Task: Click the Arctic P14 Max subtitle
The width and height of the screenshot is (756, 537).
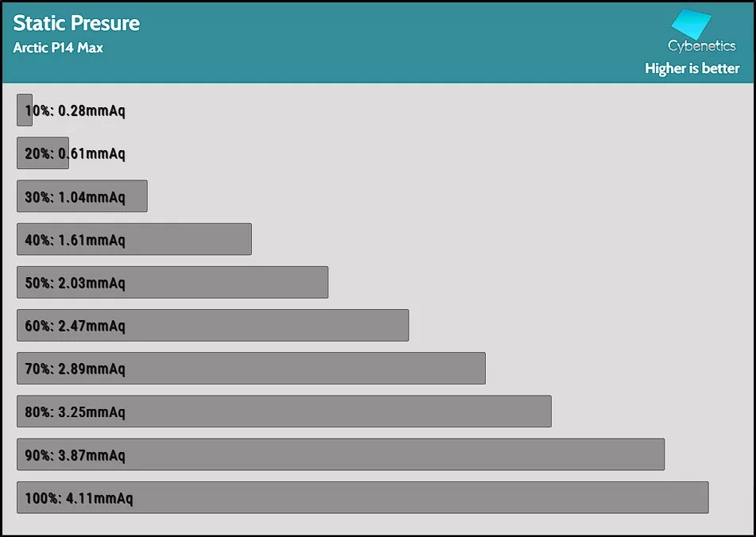Action: coord(58,48)
